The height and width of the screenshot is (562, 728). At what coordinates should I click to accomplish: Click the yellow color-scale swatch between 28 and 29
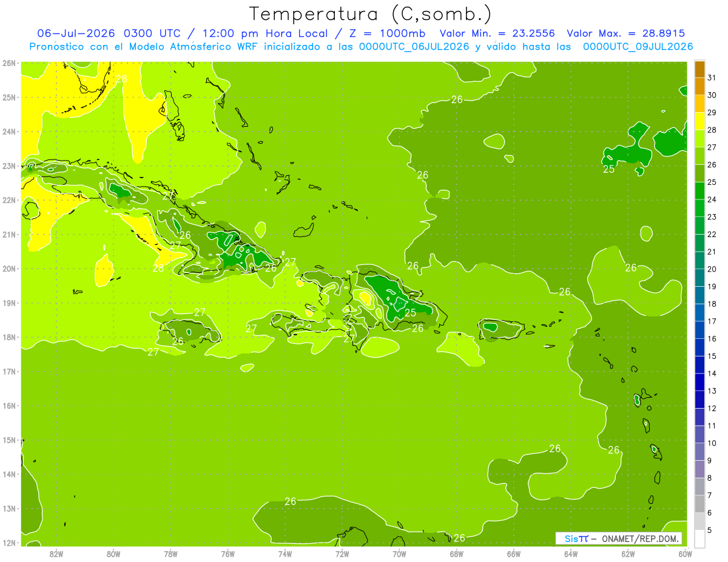point(699,122)
